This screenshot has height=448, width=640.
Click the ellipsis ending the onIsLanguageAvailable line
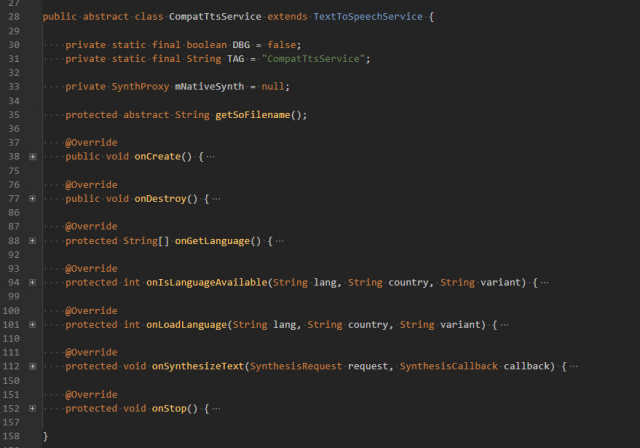coord(544,283)
